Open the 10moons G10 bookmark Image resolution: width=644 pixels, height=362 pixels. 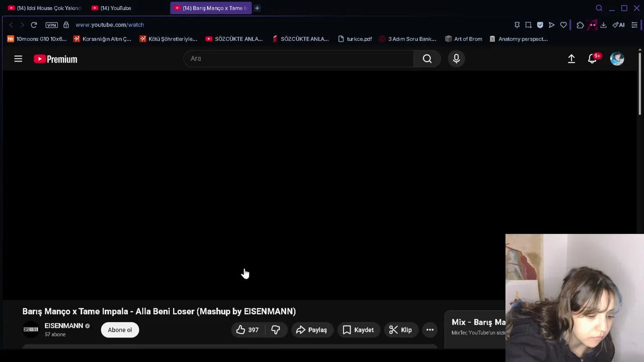point(37,39)
